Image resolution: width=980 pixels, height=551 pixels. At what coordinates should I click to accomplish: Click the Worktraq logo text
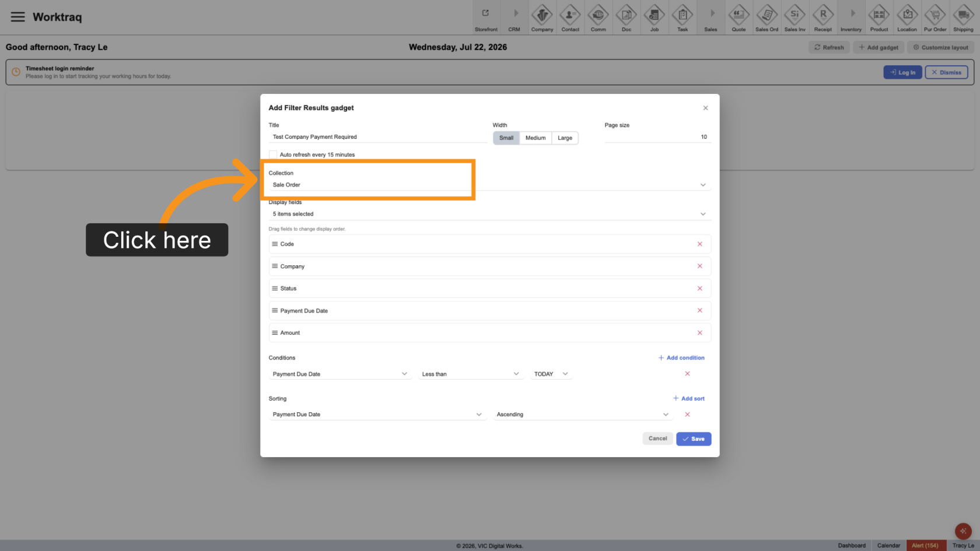coord(57,17)
